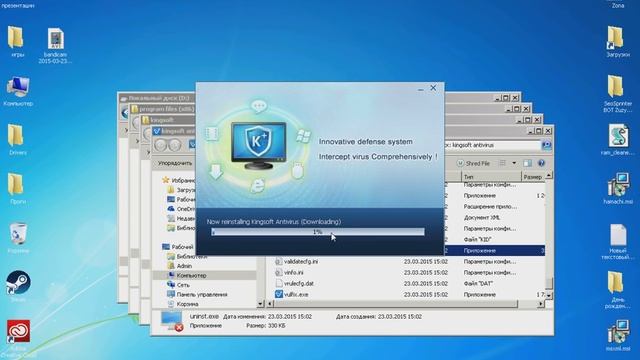This screenshot has width=640, height=360.
Task: Click the forward button in kingsoft antivirus window
Action: click(175, 145)
